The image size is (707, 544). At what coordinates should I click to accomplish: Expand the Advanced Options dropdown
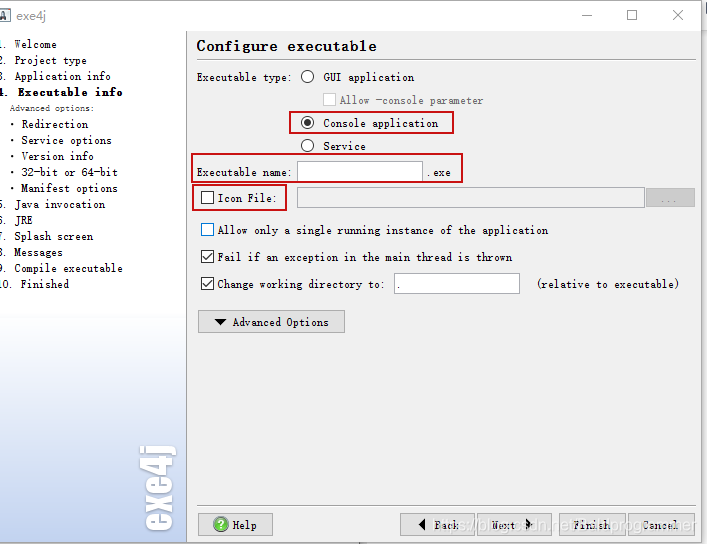click(x=271, y=322)
